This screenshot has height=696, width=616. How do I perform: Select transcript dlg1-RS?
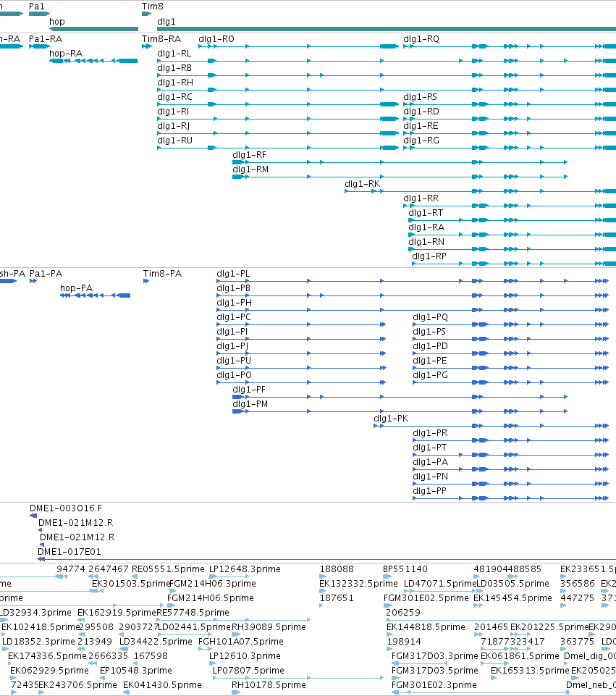tap(510, 104)
